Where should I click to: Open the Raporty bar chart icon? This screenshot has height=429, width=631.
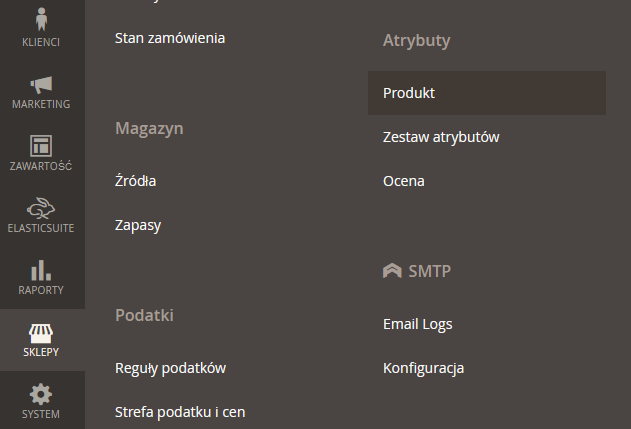(41, 270)
